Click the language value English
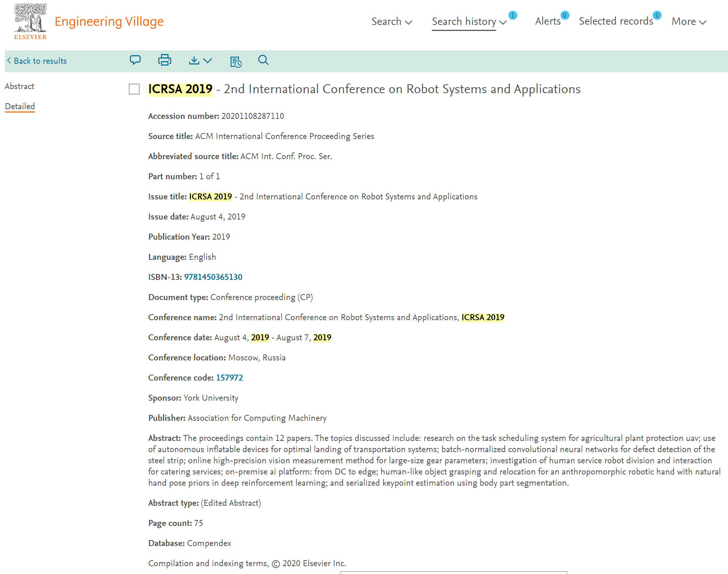Screen dimensions: 728x574 point(203,257)
